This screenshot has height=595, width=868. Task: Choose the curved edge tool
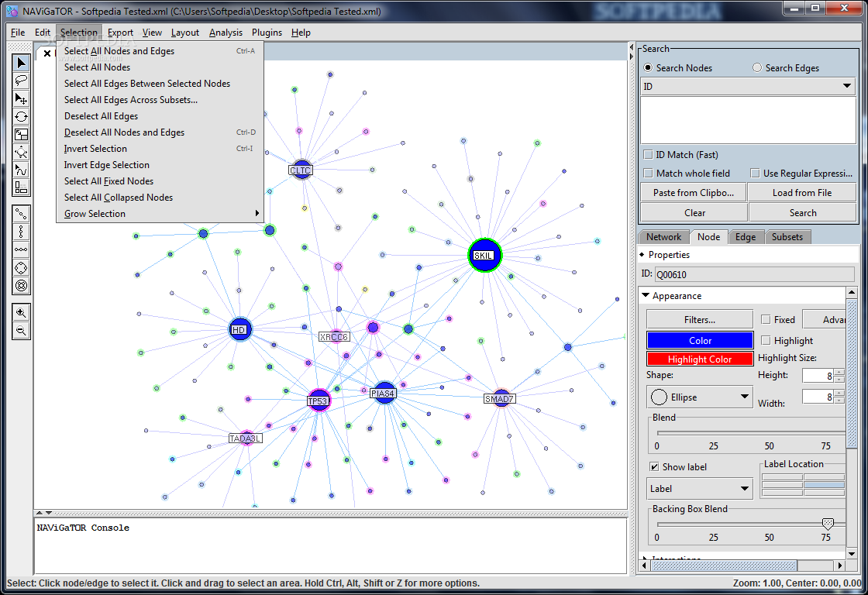point(21,170)
